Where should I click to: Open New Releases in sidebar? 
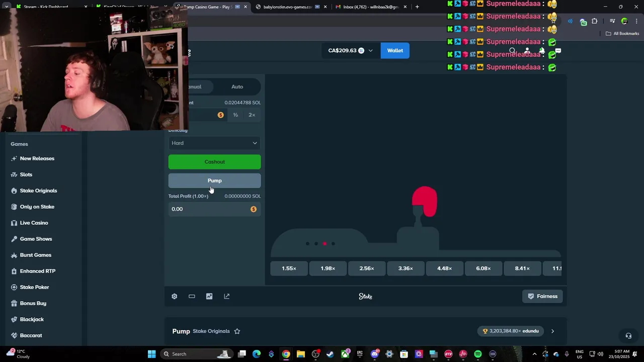click(x=37, y=159)
